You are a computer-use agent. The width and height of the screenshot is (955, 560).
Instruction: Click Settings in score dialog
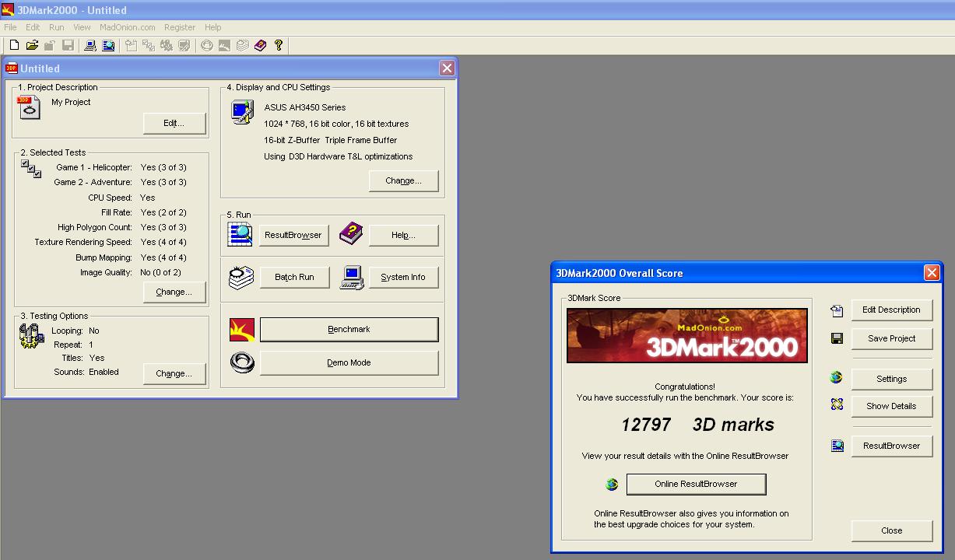(892, 379)
